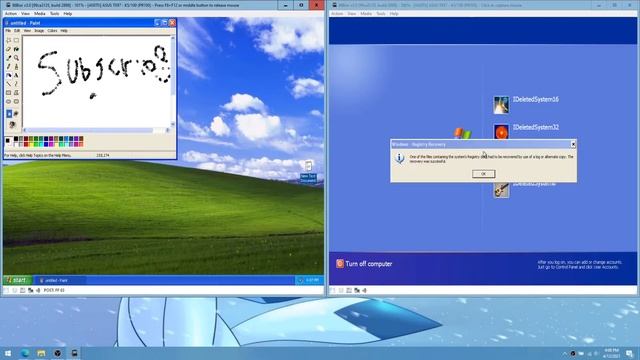Select the Brush tool in Paint
This screenshot has height=360, width=640.
coord(16,67)
